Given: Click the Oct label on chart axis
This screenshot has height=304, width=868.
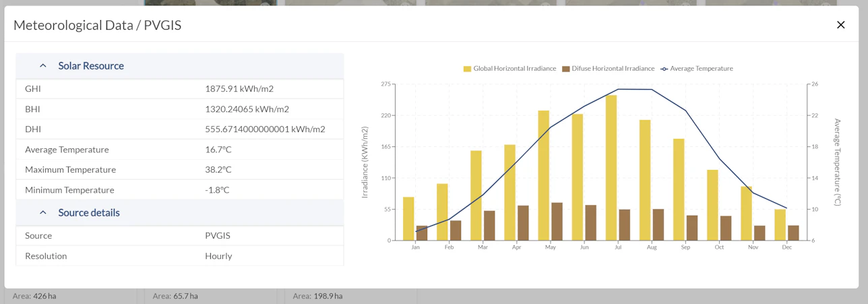Looking at the screenshot, I should coord(719,247).
